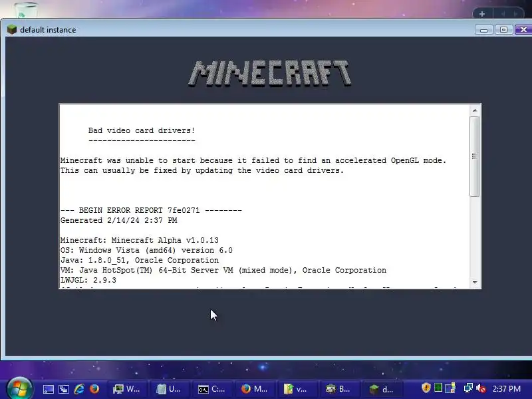Switch to the 'U...' notepad taskbar button
Viewport: 532px width, 399px height.
(170, 389)
